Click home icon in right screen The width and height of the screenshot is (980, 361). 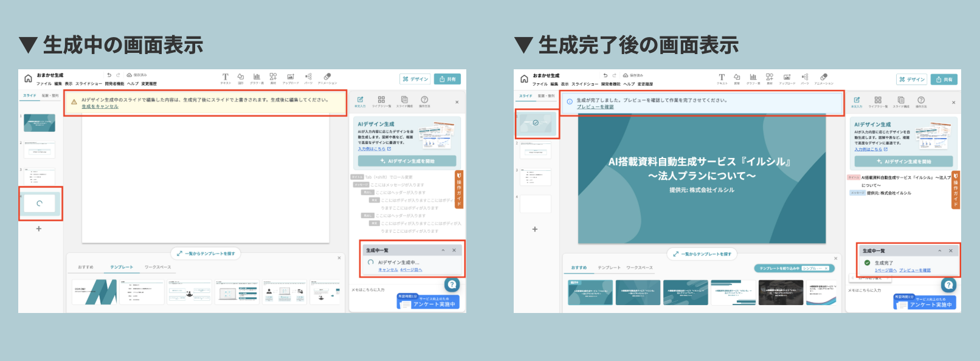(524, 79)
